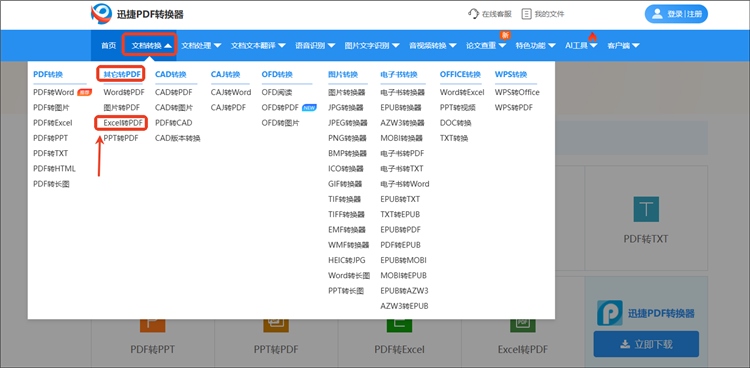Viewport: 750px width, 368px height.
Task: Open the WPS转PDF link
Action: (x=514, y=108)
